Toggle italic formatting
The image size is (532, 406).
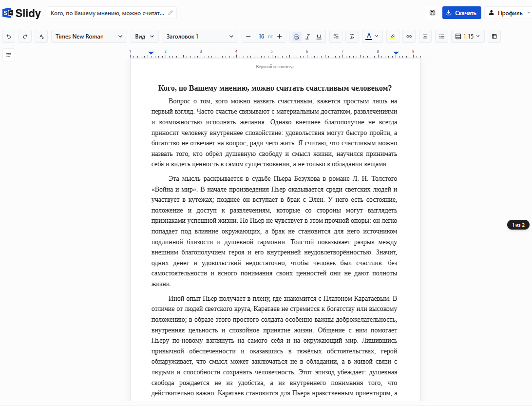pyautogui.click(x=308, y=37)
